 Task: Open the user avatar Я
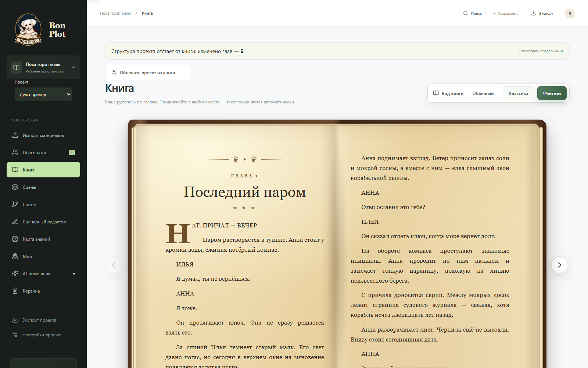(570, 13)
